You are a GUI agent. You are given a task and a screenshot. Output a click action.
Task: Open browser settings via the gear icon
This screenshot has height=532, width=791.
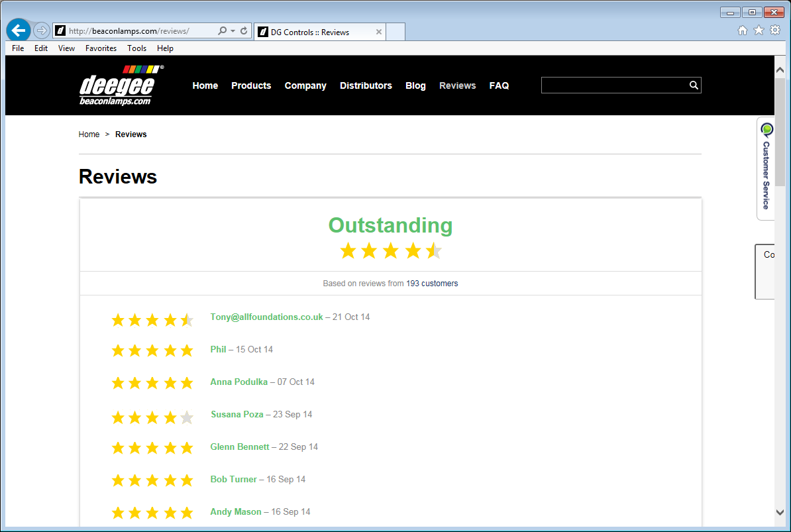pyautogui.click(x=775, y=30)
